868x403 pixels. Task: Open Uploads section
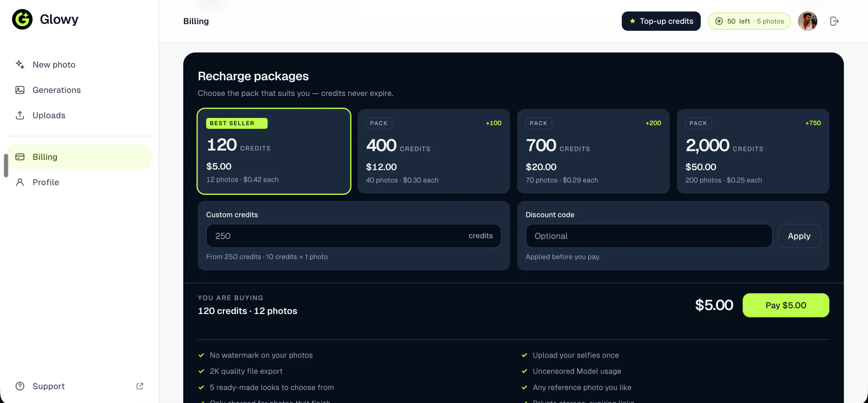click(x=79, y=115)
